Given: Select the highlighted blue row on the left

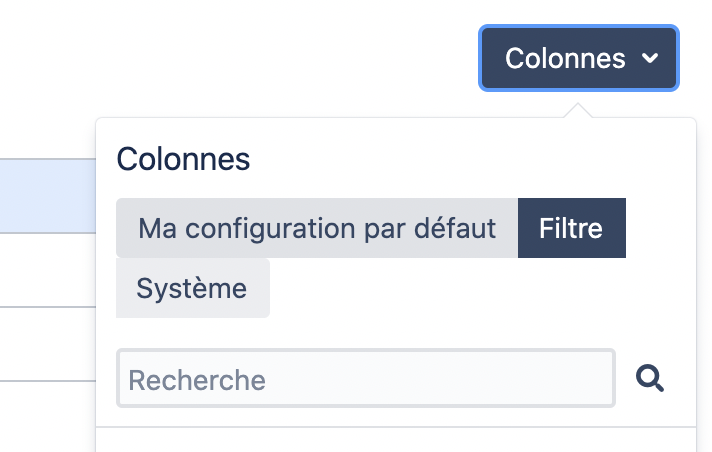Looking at the screenshot, I should [47, 195].
